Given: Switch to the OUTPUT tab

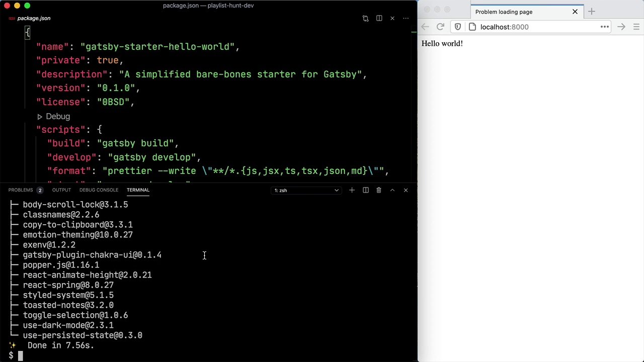Looking at the screenshot, I should pyautogui.click(x=61, y=190).
